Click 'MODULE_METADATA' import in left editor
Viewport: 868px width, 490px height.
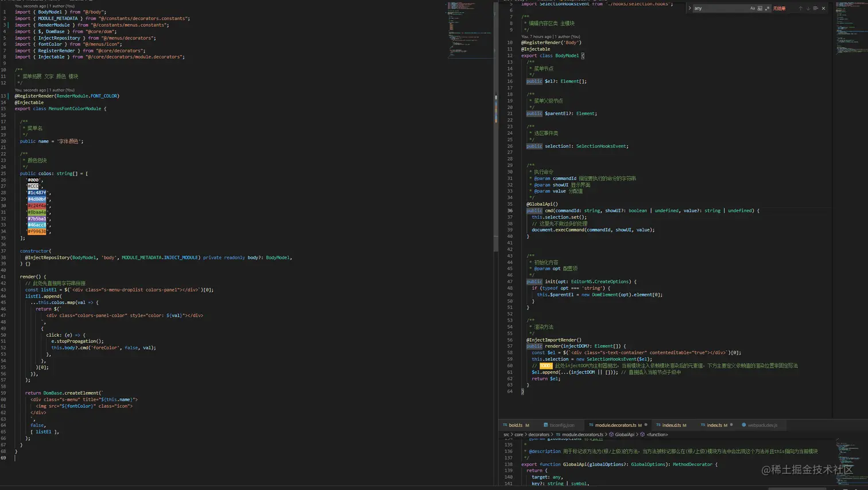point(58,18)
